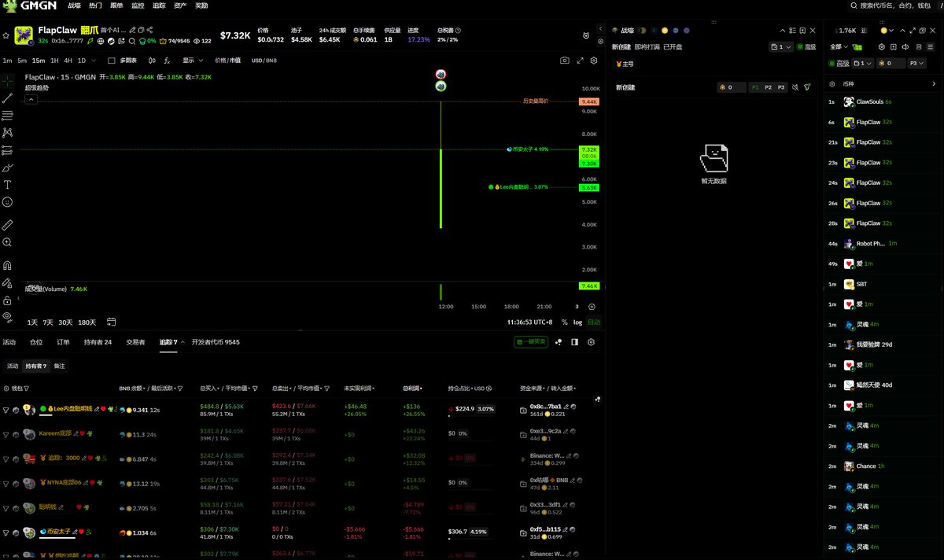Open the 热门 top navigation item
944x560 pixels.
pyautogui.click(x=95, y=6)
